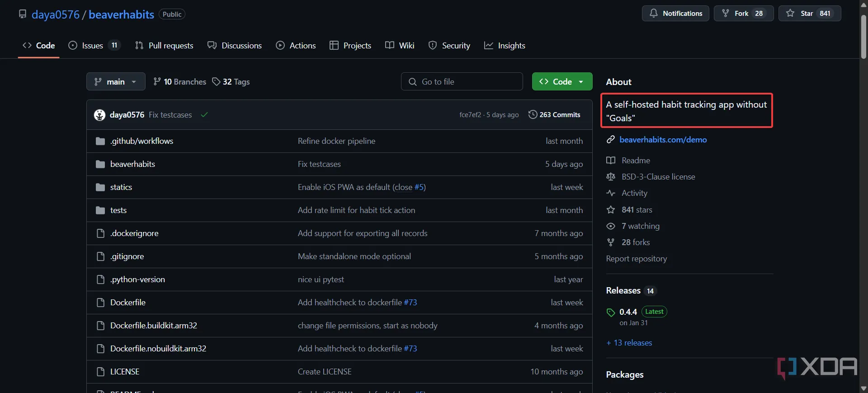Image resolution: width=868 pixels, height=393 pixels.
Task: Open the + 13 releases link
Action: click(x=629, y=343)
